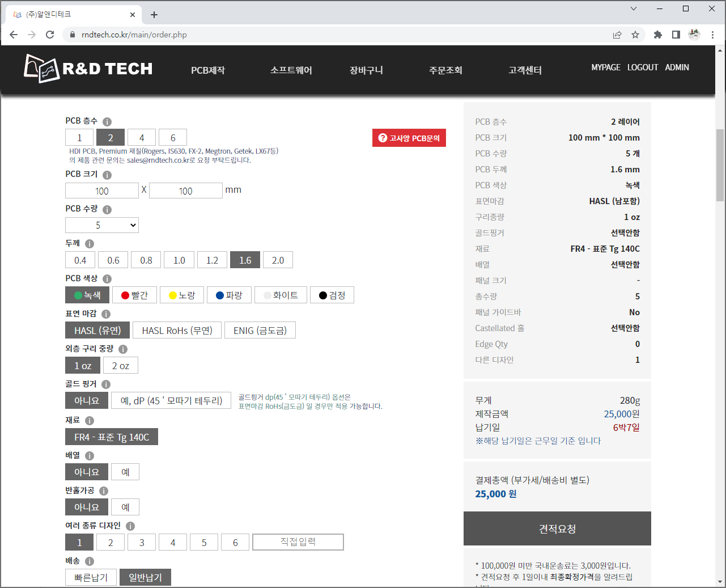Click the info icon next to 두께
Image resolution: width=726 pixels, height=588 pixels.
click(x=90, y=244)
